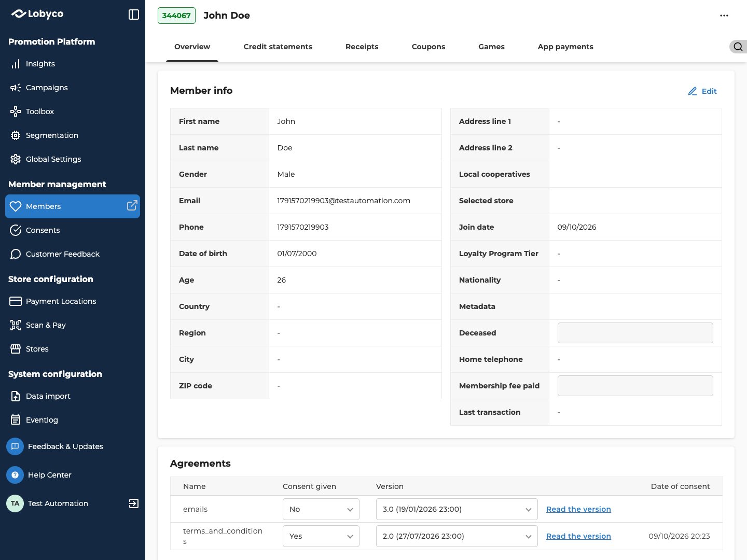Click the Customer Feedback speech bubble icon
Viewport: 747px width, 560px height.
(x=16, y=254)
